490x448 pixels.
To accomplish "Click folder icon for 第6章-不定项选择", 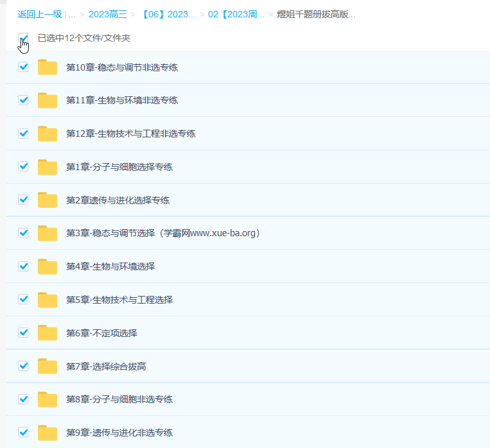I will [x=48, y=333].
